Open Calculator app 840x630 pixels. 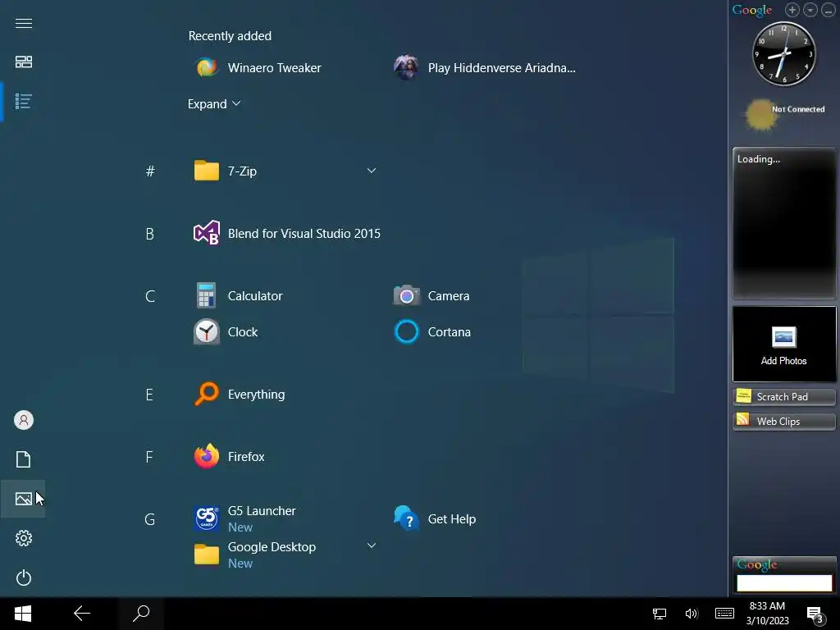pos(238,295)
